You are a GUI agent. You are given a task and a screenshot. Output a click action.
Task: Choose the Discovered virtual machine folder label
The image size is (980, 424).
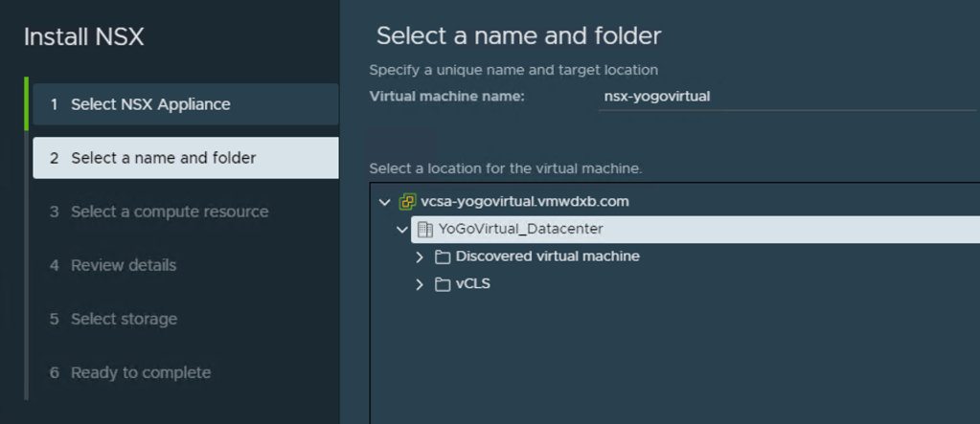(x=547, y=257)
